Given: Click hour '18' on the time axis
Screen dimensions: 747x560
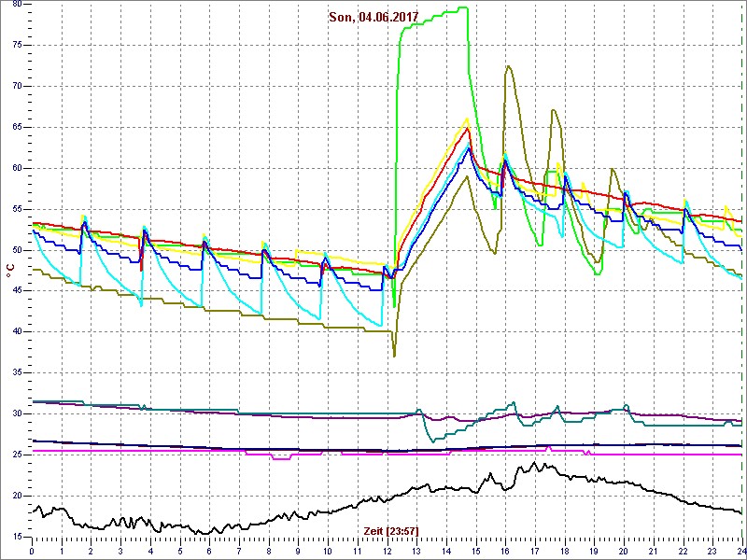Looking at the screenshot, I should point(565,551).
